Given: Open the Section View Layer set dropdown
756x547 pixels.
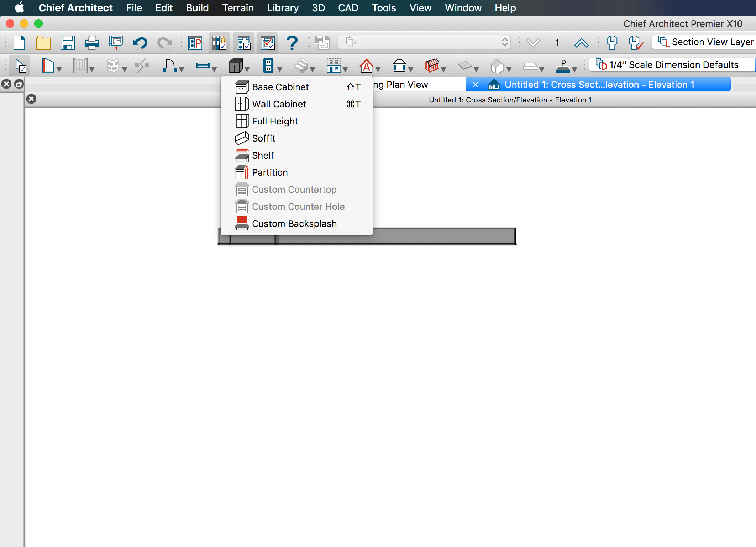Looking at the screenshot, I should [705, 42].
